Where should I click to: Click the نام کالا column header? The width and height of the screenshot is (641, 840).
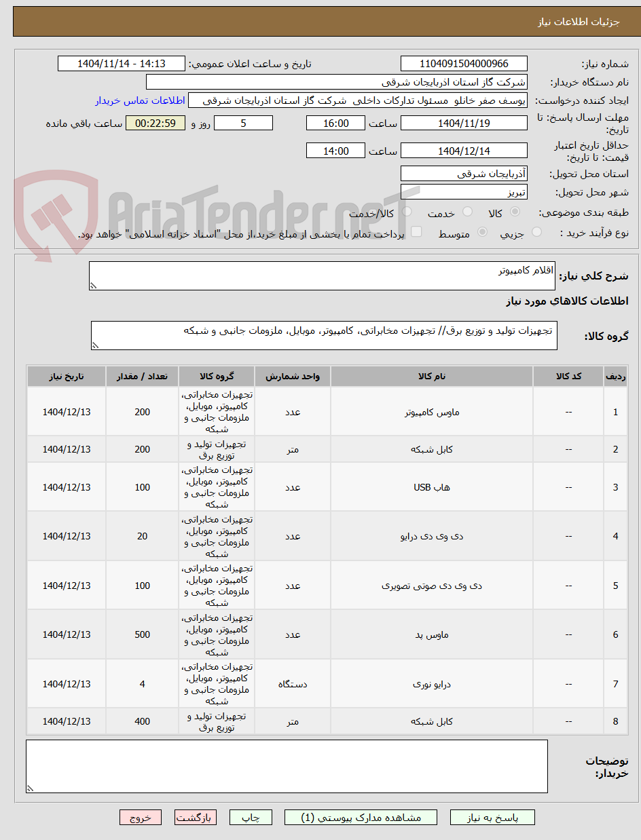[x=431, y=376]
